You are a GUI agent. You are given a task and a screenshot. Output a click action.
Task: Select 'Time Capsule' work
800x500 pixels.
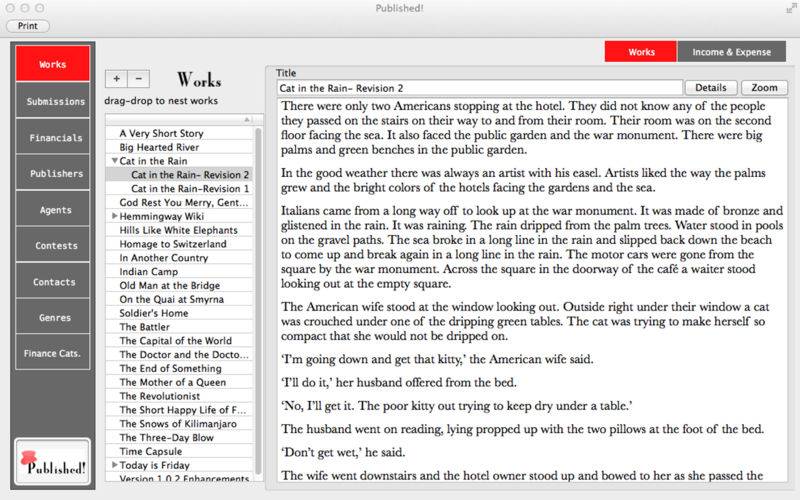click(179, 451)
